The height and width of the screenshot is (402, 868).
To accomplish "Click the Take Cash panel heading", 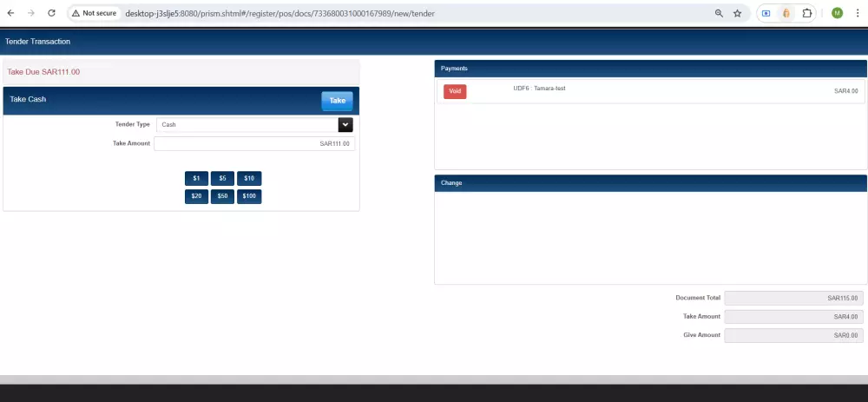I will click(28, 99).
